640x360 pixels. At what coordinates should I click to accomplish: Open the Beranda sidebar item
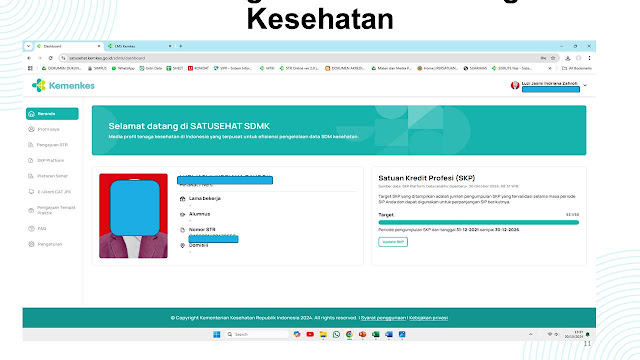click(52, 114)
